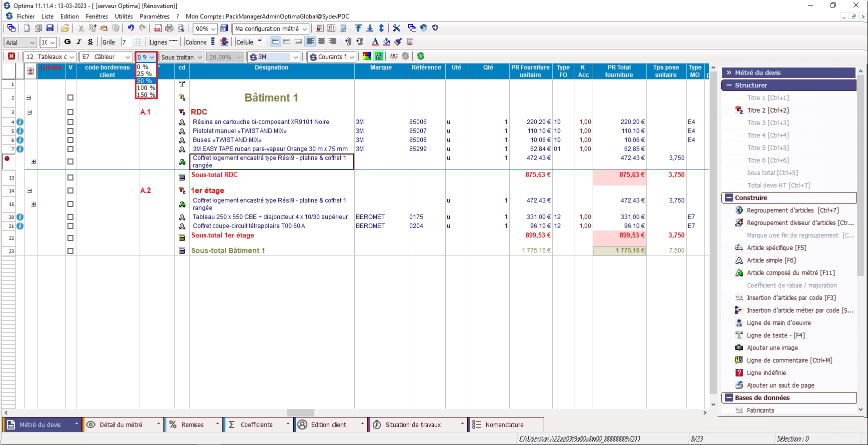
Task: Cut selection with the scissors icon
Action: (x=81, y=28)
